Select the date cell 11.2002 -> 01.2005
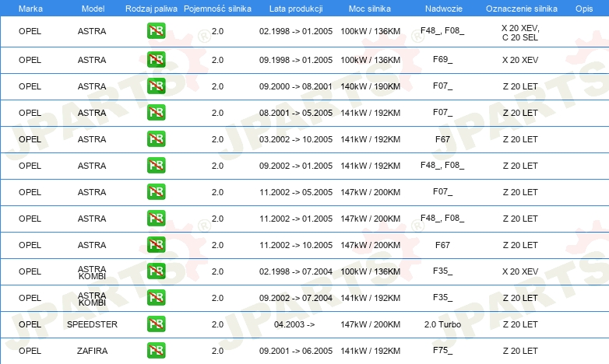Image resolution: width=609 pixels, height=364 pixels. pos(296,219)
